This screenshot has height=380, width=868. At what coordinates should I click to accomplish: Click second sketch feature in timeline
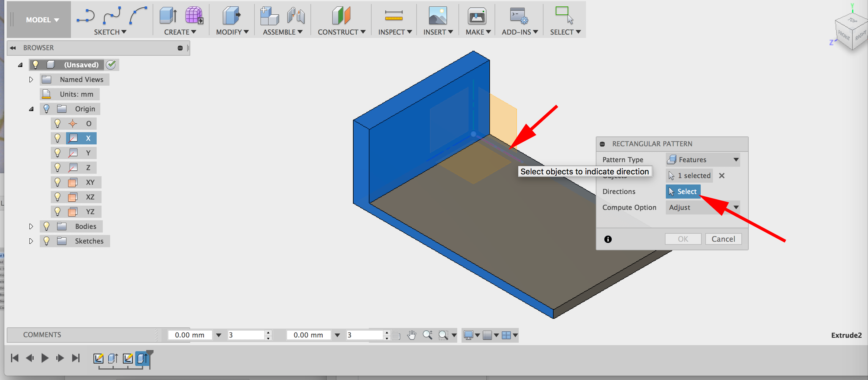coord(128,358)
